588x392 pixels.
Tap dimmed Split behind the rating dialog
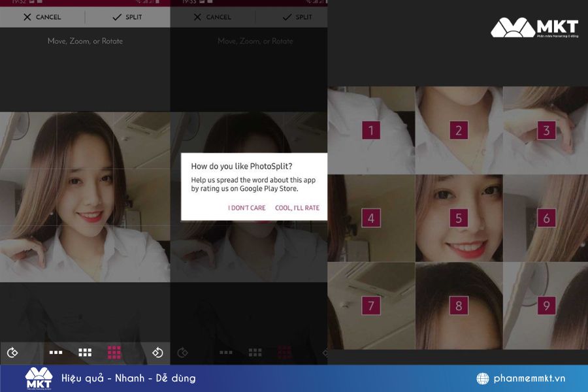[297, 17]
